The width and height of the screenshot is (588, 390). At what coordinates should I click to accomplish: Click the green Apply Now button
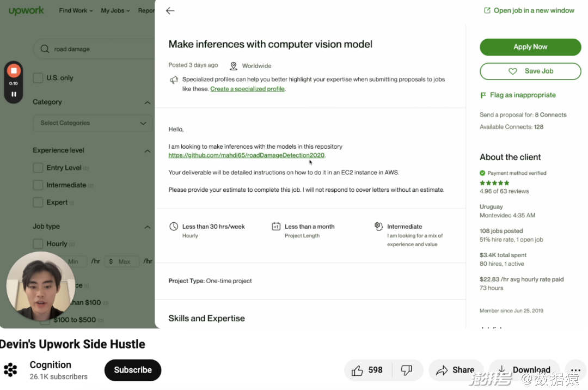point(530,47)
